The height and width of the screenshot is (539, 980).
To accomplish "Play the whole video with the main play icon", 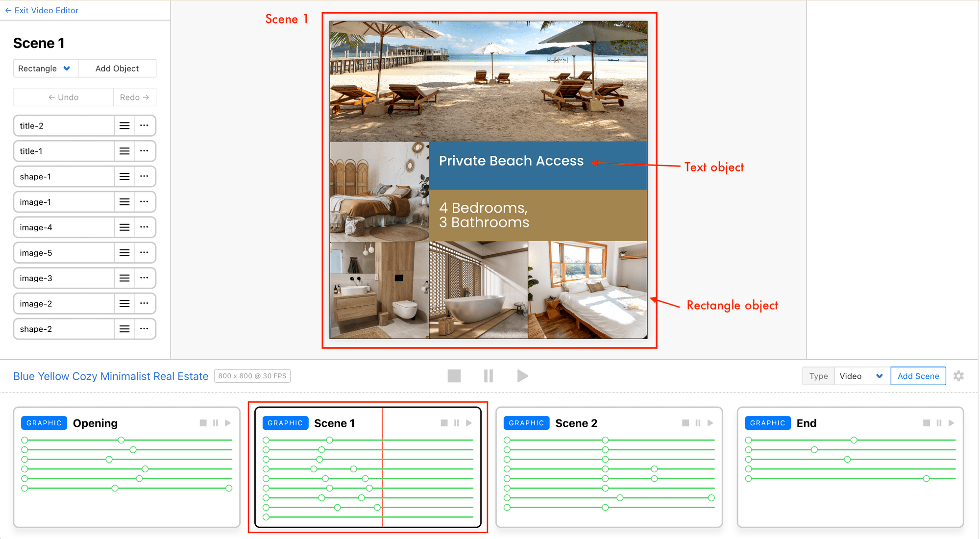I will coord(522,376).
